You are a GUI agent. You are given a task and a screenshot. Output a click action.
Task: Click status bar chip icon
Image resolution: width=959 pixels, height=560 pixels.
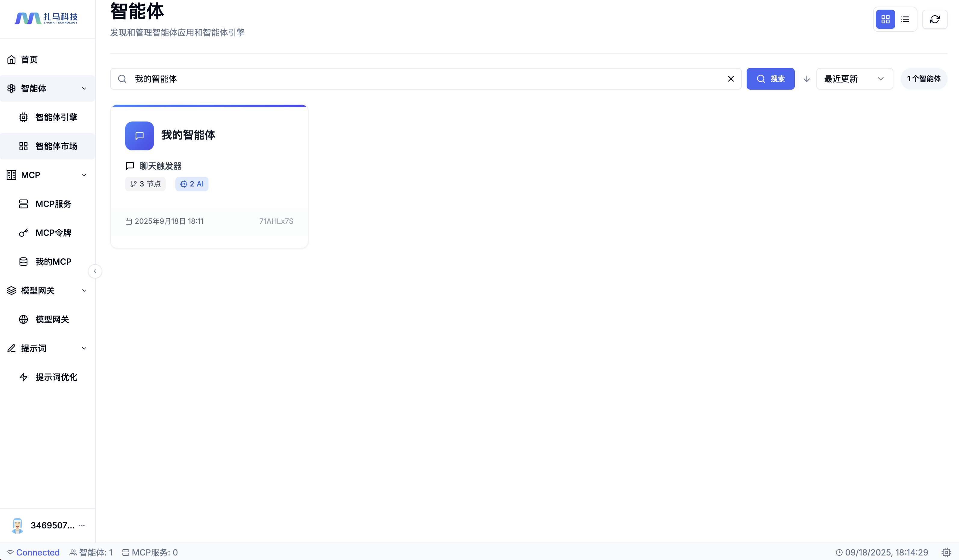[x=946, y=552]
